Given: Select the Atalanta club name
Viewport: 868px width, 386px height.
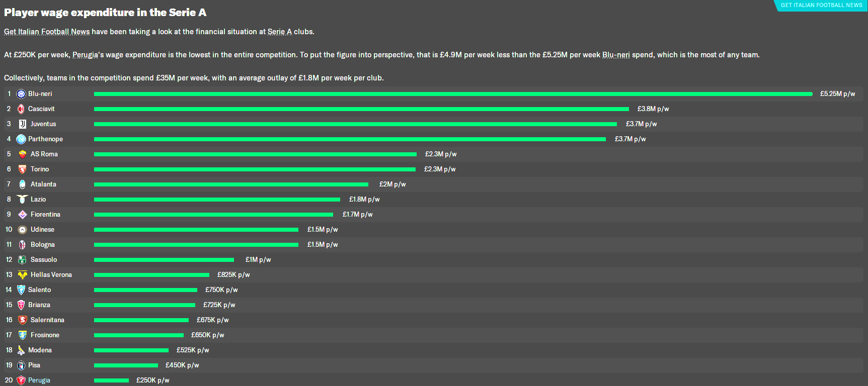Looking at the screenshot, I should pos(43,184).
